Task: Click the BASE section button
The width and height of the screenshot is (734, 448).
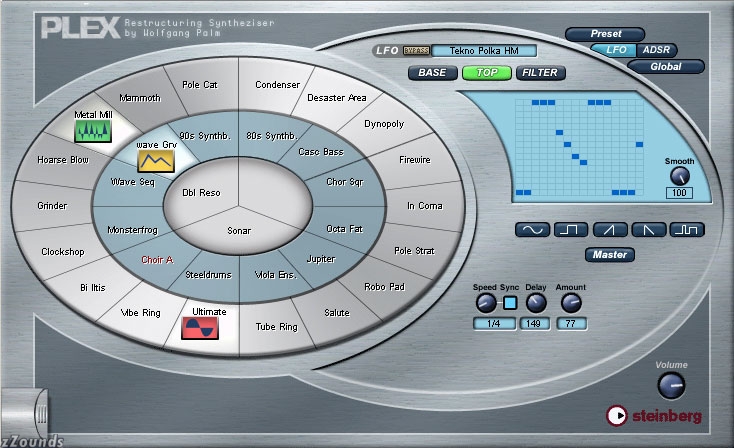Action: [432, 73]
